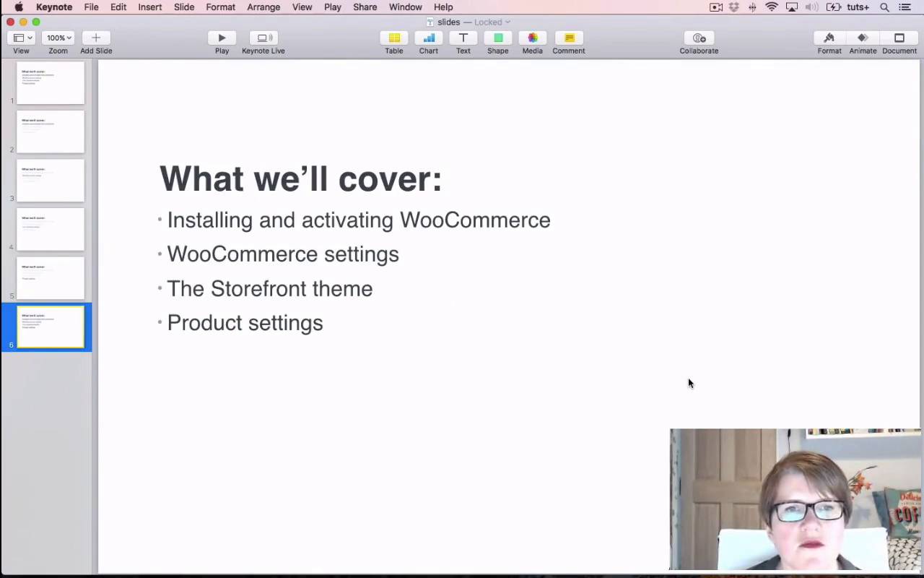Toggle the Document inspector panel
Screen dimensions: 924x578
point(899,38)
